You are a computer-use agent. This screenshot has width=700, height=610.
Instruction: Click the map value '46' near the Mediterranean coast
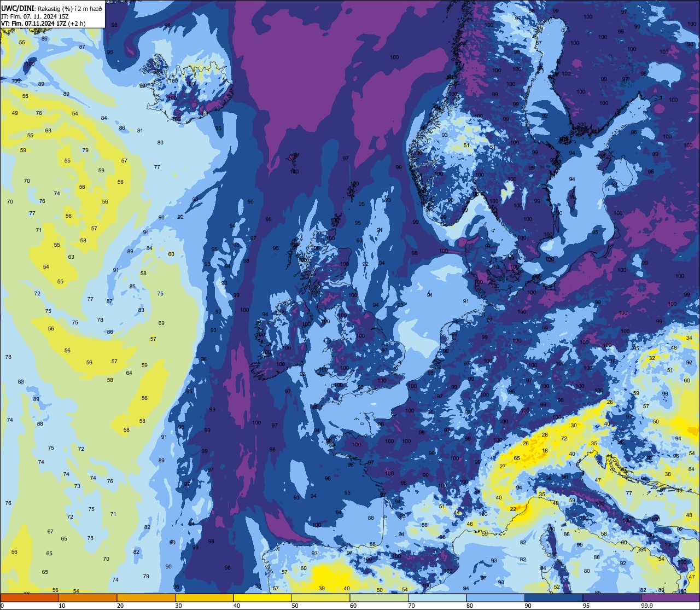tap(469, 524)
